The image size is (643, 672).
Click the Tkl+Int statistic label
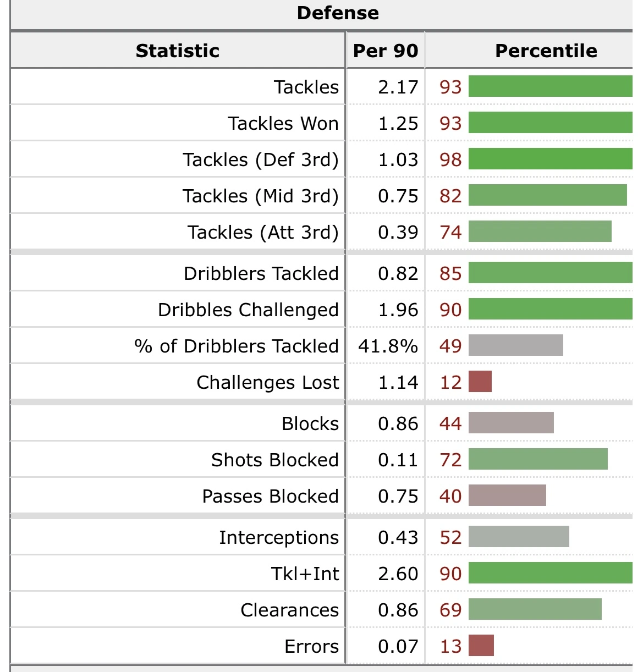coord(305,574)
